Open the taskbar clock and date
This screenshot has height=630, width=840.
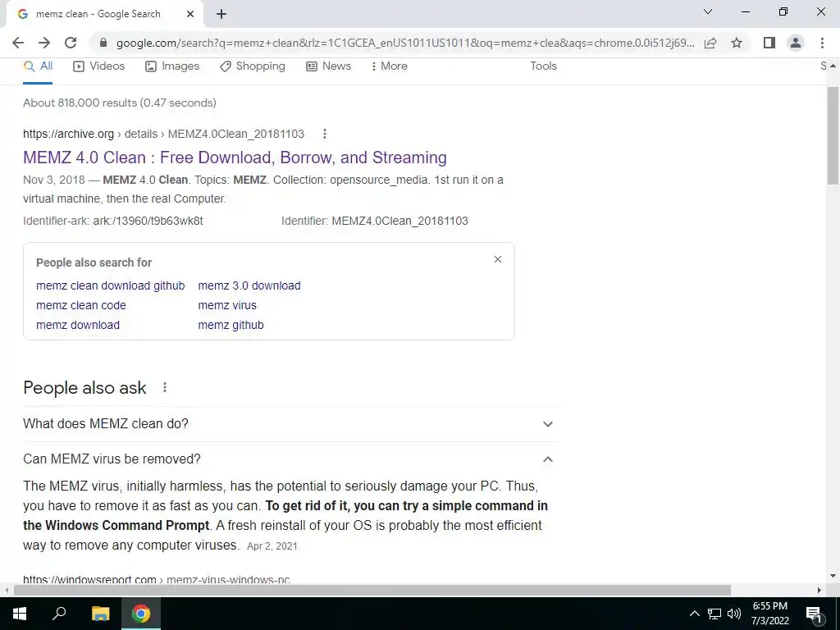pyautogui.click(x=769, y=614)
